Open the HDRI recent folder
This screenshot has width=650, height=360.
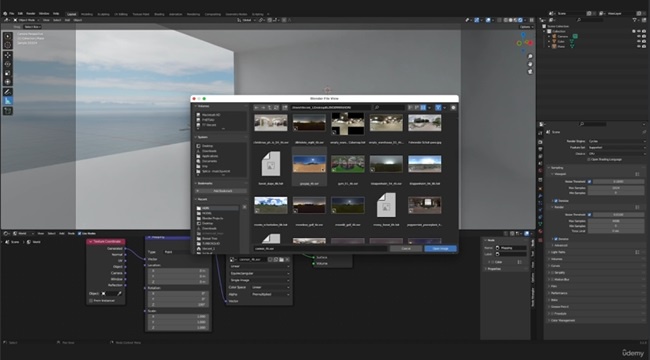(x=217, y=208)
